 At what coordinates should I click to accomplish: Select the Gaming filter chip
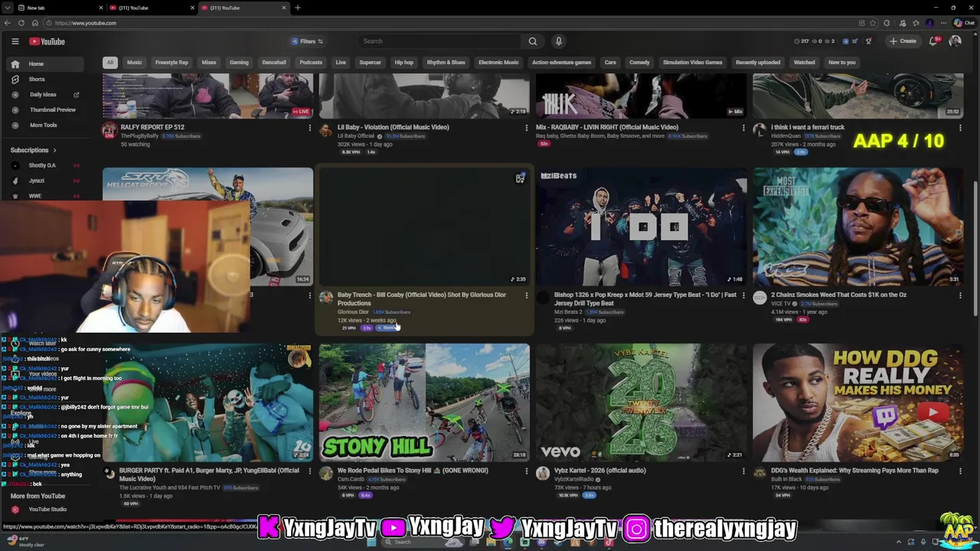pos(239,63)
